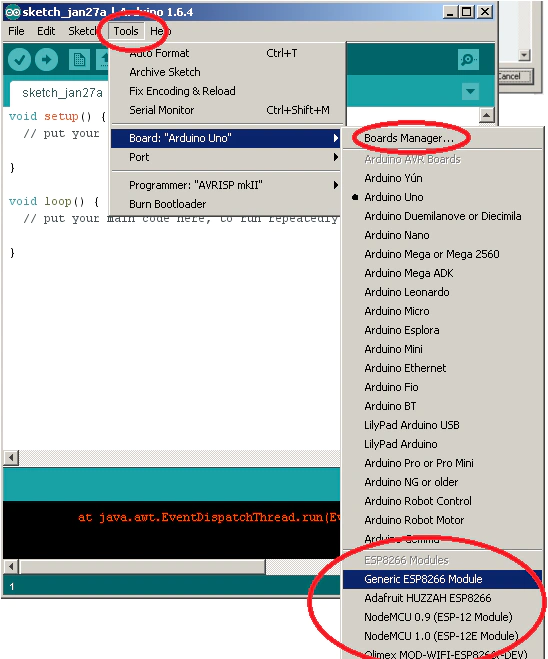Select Generic ESP8266 Module
The image size is (548, 659).
tap(443, 579)
